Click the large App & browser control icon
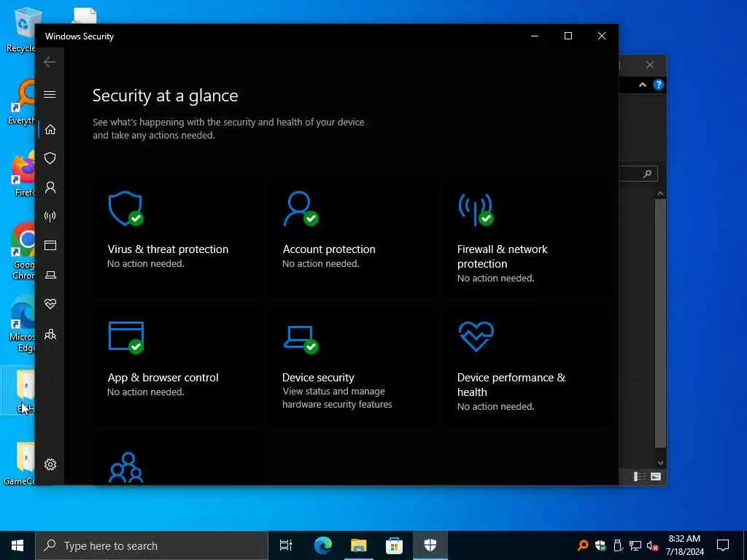 click(x=125, y=337)
